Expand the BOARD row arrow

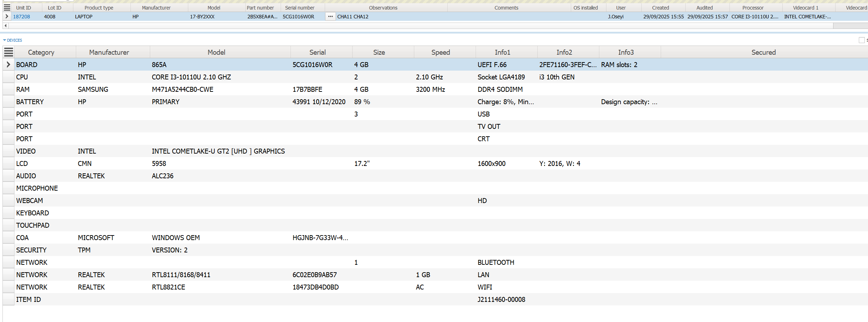point(8,65)
